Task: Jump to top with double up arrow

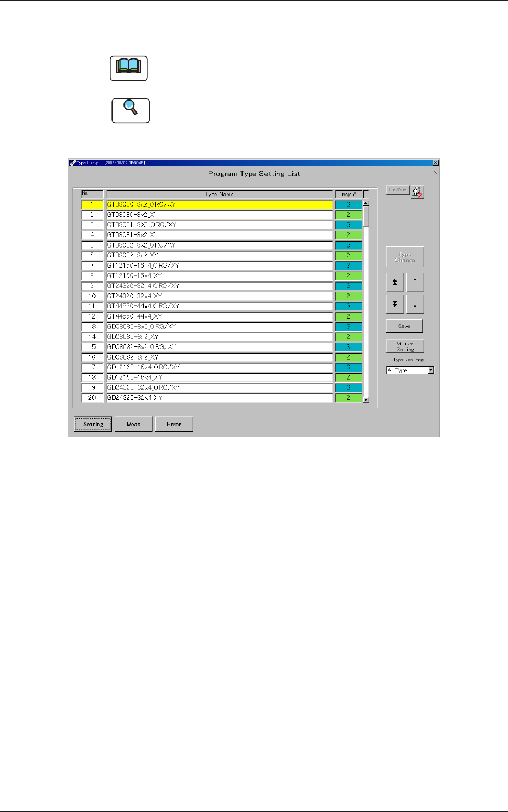Action: click(395, 282)
